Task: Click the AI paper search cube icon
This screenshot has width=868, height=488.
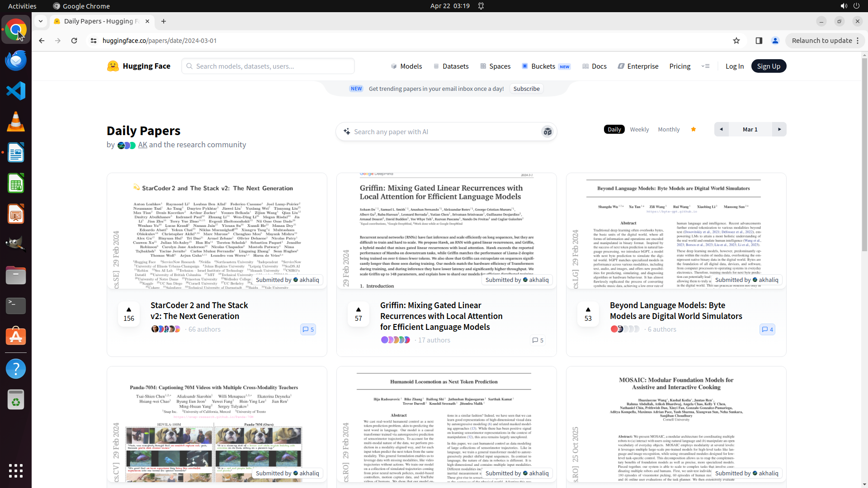Action: (547, 131)
